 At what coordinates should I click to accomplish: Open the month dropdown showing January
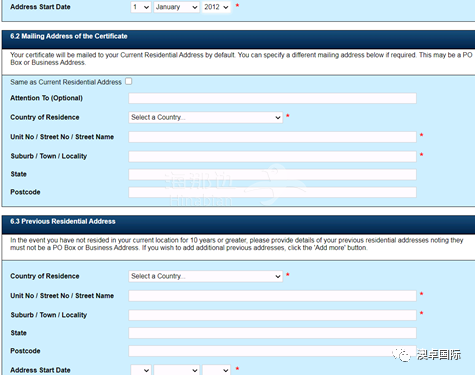point(176,7)
